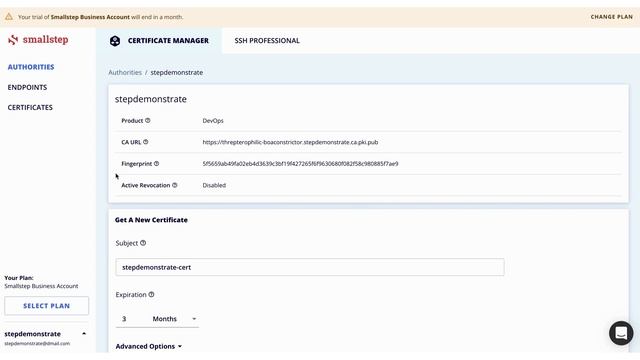Open the Expiration help icon
This screenshot has width=640, height=360.
pyautogui.click(x=151, y=294)
